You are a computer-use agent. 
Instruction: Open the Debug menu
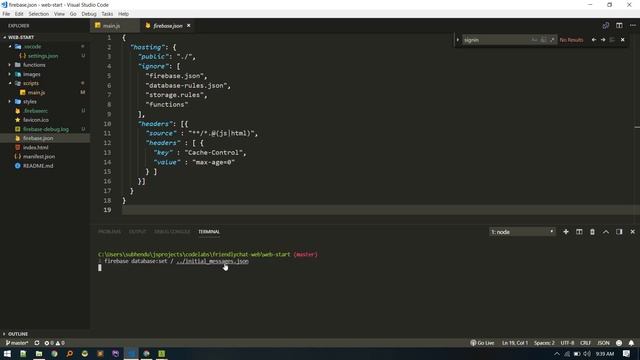pos(89,14)
